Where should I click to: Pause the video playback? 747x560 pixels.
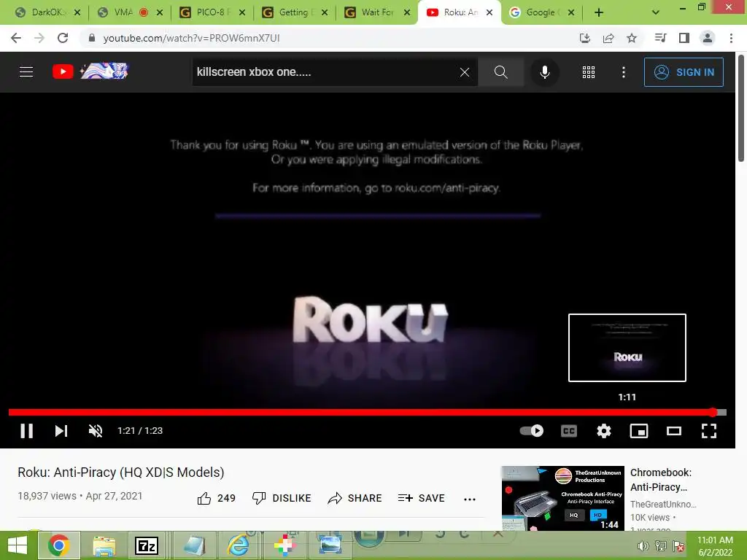point(27,430)
